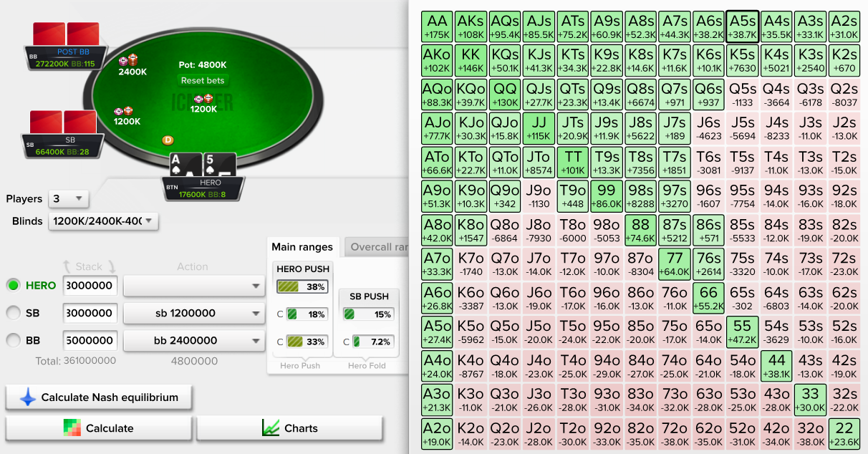The height and width of the screenshot is (454, 868).
Task: Click the dealer button chip on table
Action: tap(168, 140)
